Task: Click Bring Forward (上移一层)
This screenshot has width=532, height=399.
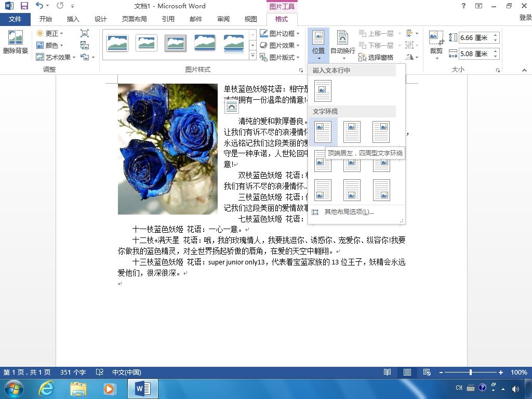Action: click(380, 33)
